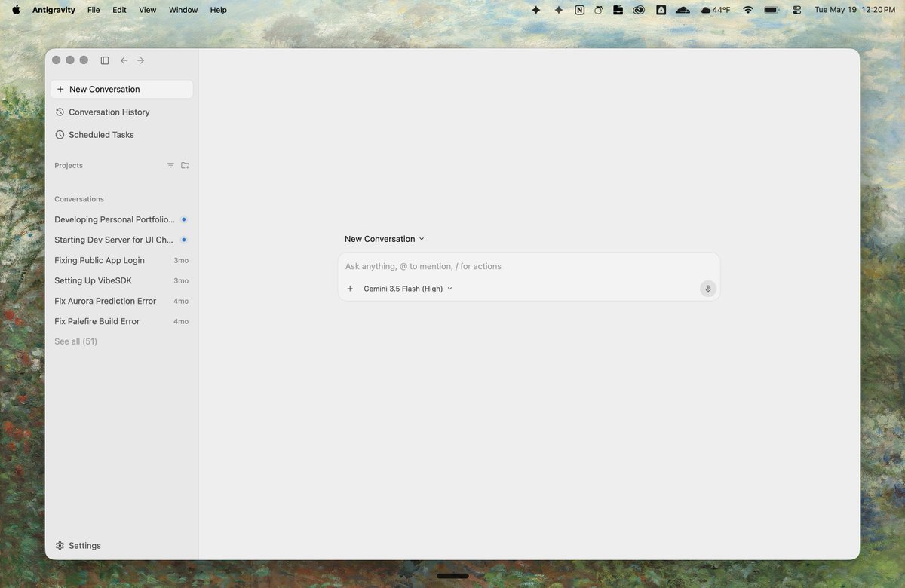This screenshot has height=588, width=905.
Task: Open the black folder menu bar icon
Action: pyautogui.click(x=618, y=10)
